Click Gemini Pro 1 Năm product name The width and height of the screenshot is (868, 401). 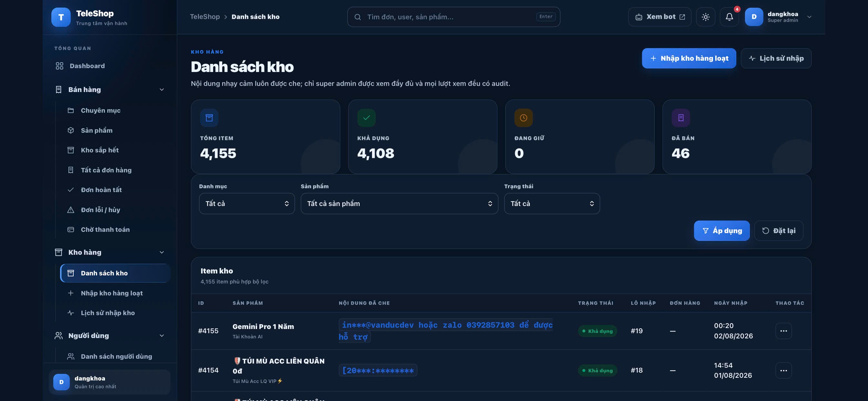(263, 326)
